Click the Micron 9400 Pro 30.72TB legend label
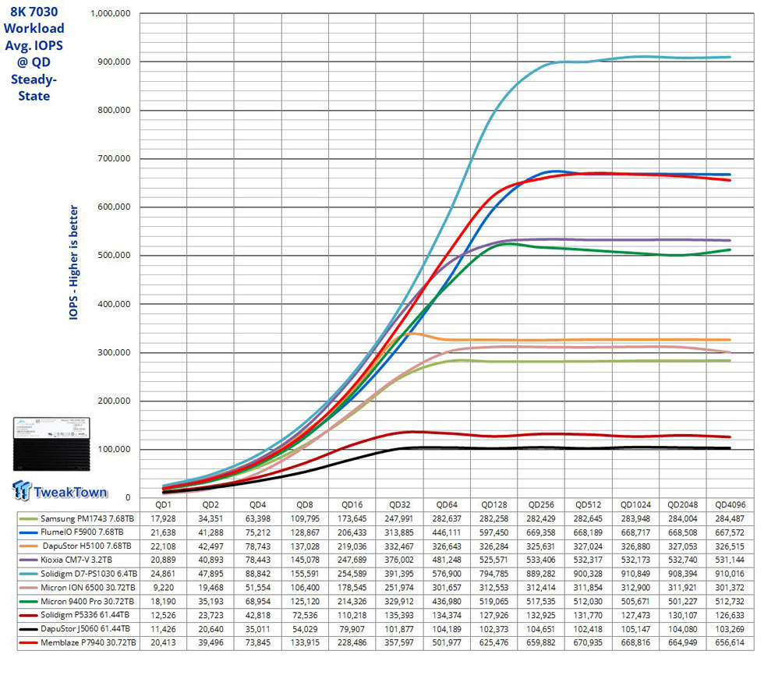Image resolution: width=764 pixels, height=700 pixels. click(x=87, y=602)
